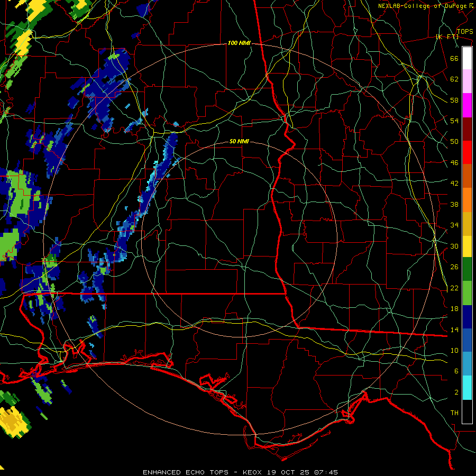Click the legend value 58
This screenshot has width=476, height=476.
454,100
